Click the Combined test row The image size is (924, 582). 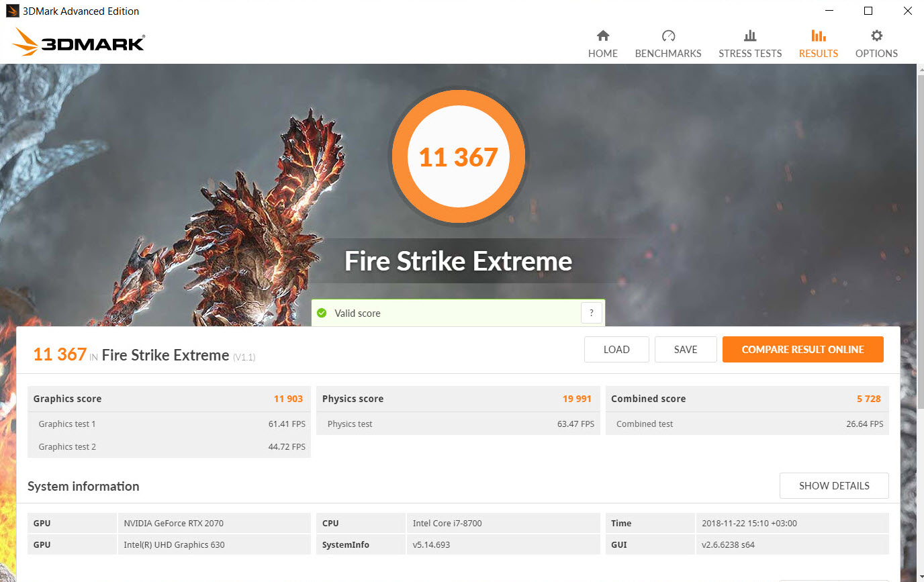(x=747, y=424)
